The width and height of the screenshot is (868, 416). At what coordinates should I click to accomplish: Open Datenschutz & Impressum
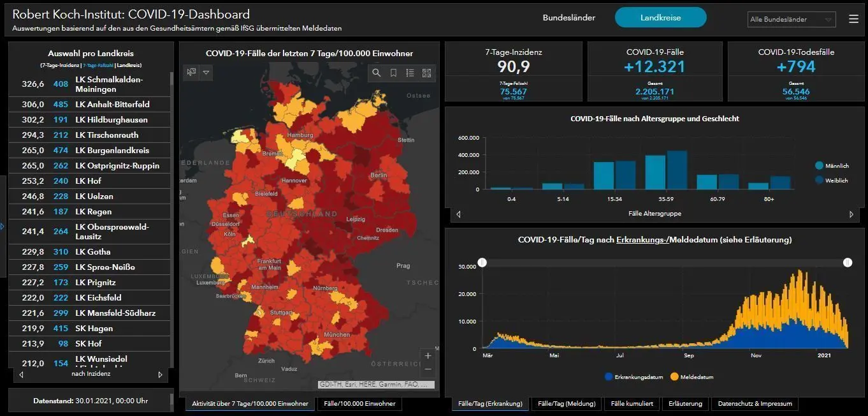[x=755, y=403]
